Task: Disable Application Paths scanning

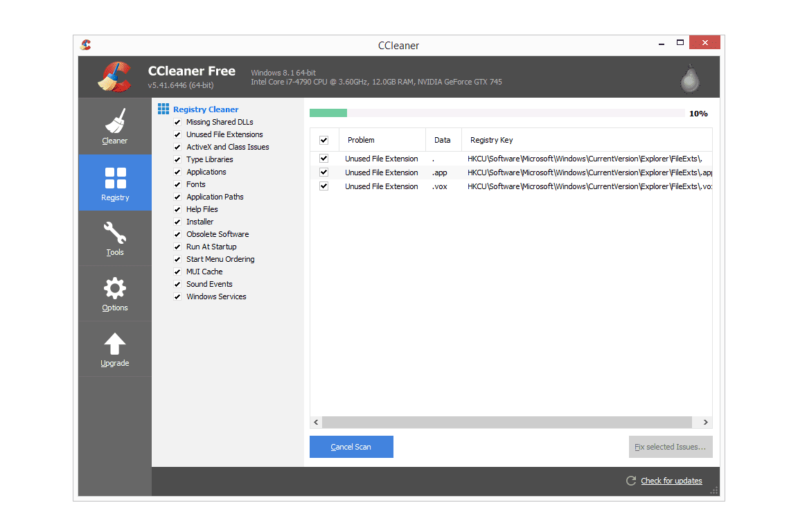Action: 177,197
